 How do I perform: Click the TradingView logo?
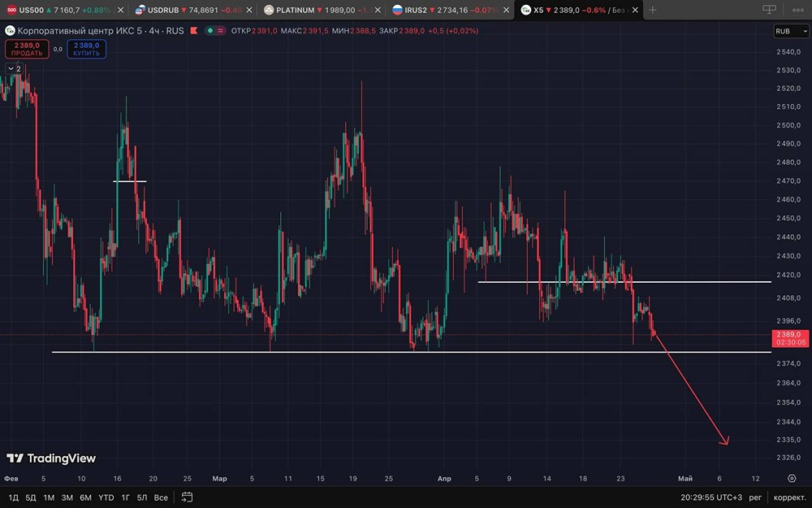[51, 458]
